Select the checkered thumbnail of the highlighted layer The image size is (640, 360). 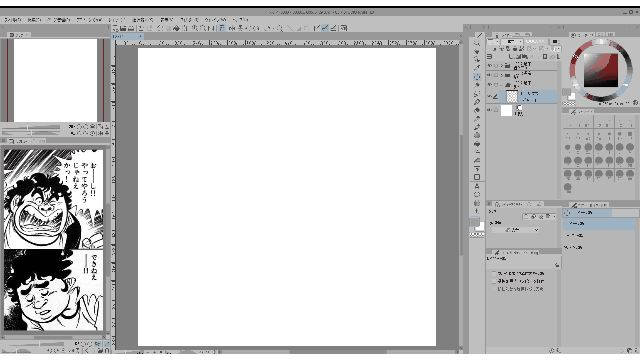point(512,96)
